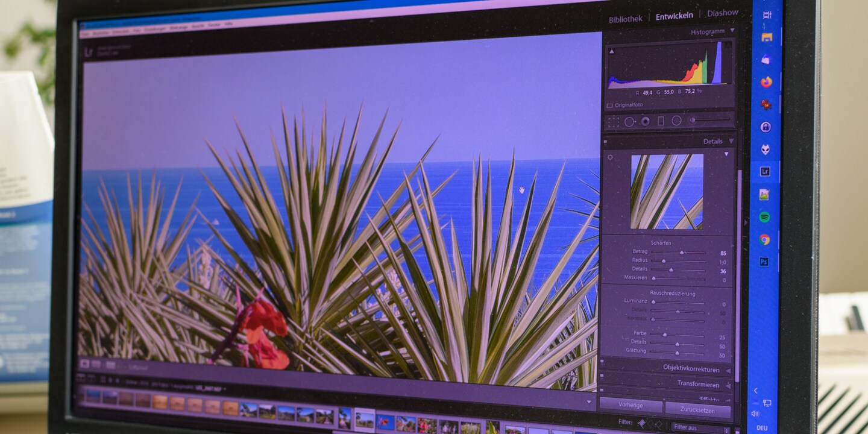Image resolution: width=868 pixels, height=434 pixels.
Task: Collapse the detail preview disclosure triangle
Action: pos(726,154)
